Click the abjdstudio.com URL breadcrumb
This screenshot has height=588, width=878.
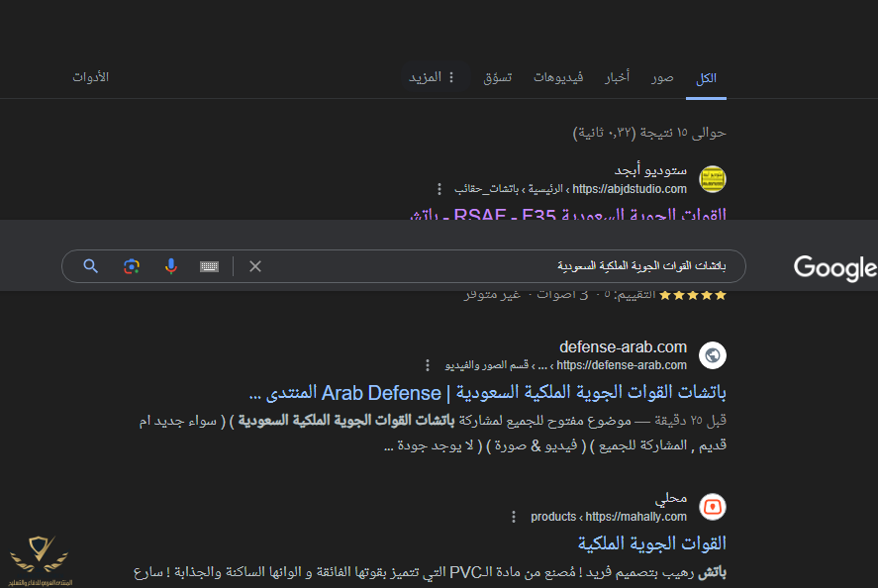pos(570,189)
